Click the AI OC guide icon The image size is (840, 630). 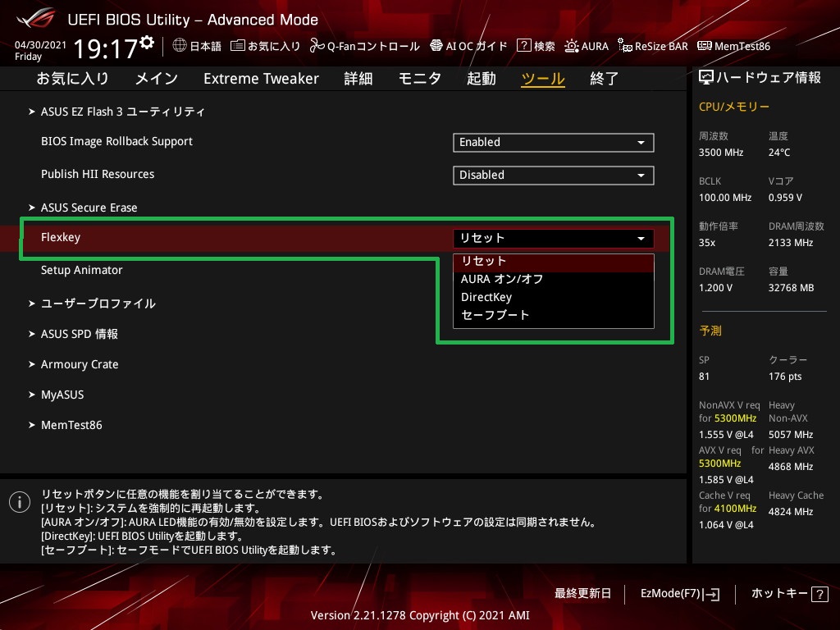(436, 46)
